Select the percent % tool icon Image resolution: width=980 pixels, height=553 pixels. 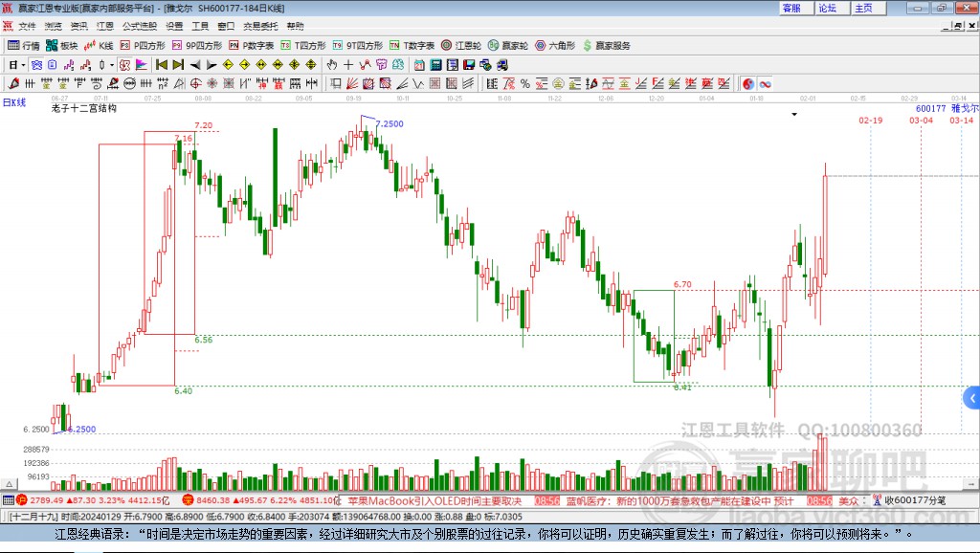[525, 84]
